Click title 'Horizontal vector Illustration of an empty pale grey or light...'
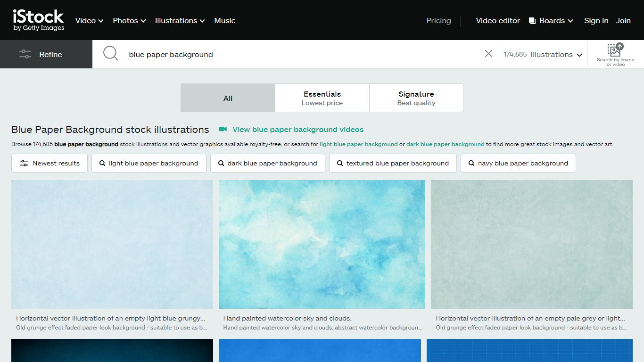The height and width of the screenshot is (362, 644). click(x=530, y=318)
